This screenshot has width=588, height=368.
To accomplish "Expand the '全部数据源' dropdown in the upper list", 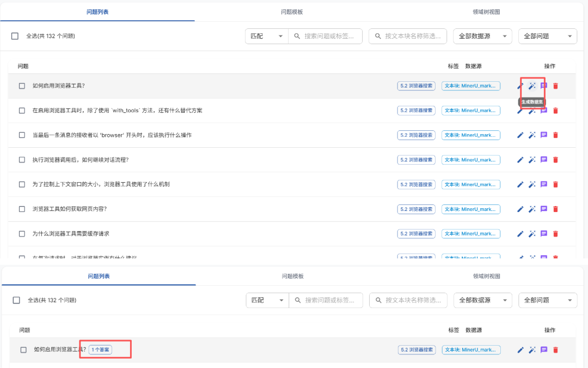I will (x=482, y=36).
